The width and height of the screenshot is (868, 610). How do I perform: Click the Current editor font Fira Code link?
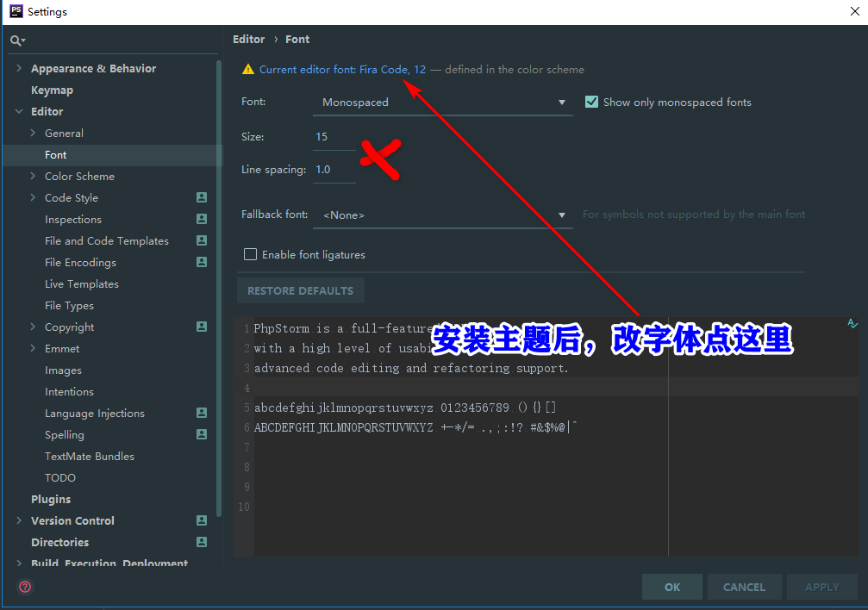343,69
